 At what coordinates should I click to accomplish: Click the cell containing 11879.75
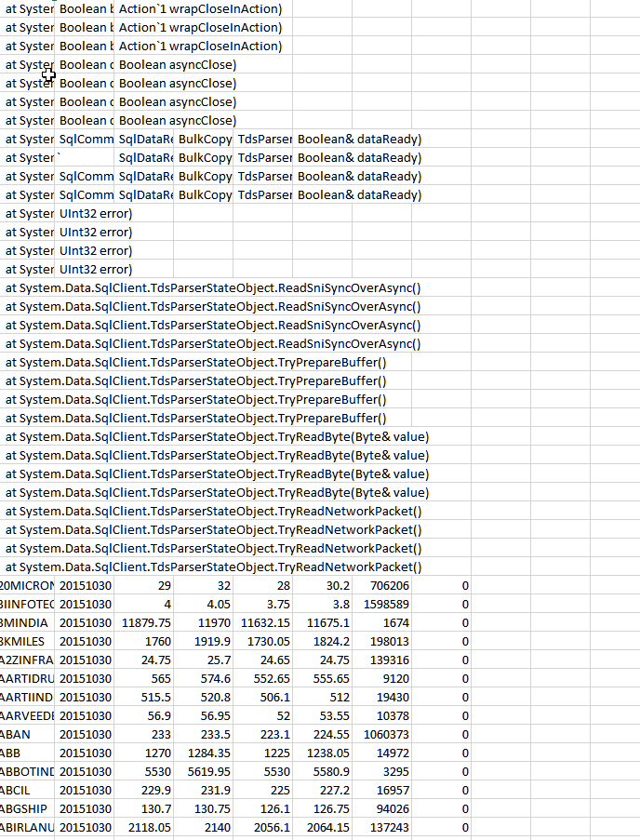pyautogui.click(x=145, y=622)
